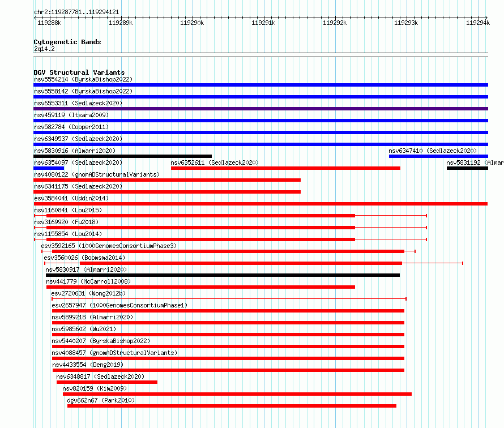This screenshot has height=428, width=504.
Task: Click the black nsv5831192 variant bar
Action: [x=467, y=168]
